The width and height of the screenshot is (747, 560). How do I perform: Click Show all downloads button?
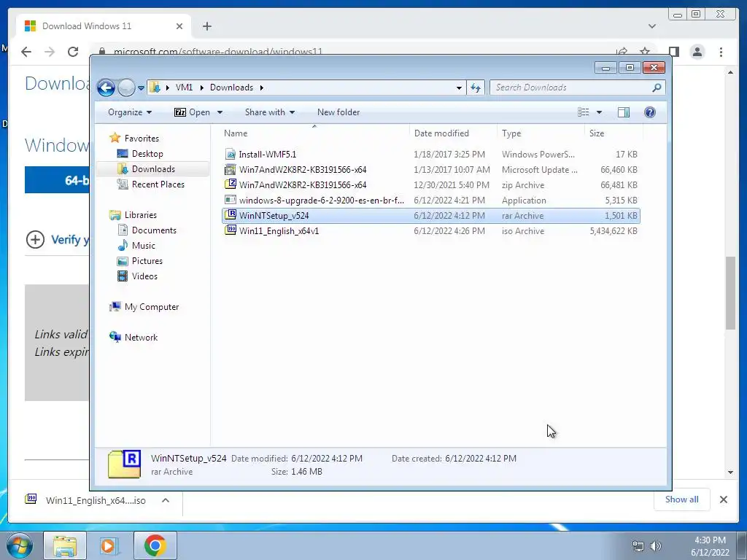(x=682, y=499)
